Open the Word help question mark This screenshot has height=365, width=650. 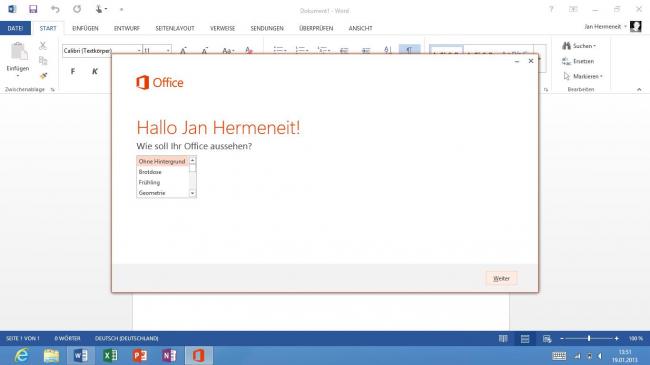[551, 9]
